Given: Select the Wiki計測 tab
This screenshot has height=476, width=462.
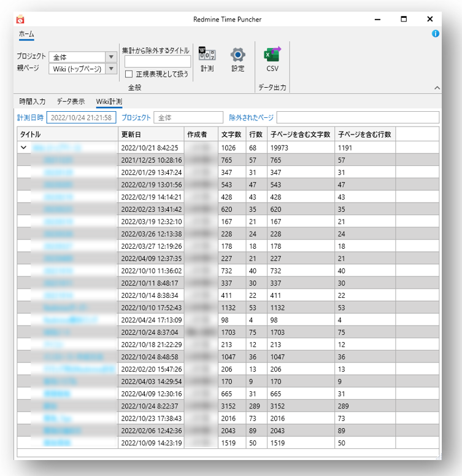Looking at the screenshot, I should point(109,101).
